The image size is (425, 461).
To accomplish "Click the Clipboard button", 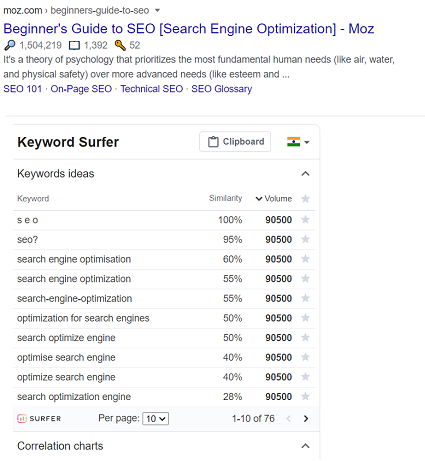I will (x=235, y=142).
